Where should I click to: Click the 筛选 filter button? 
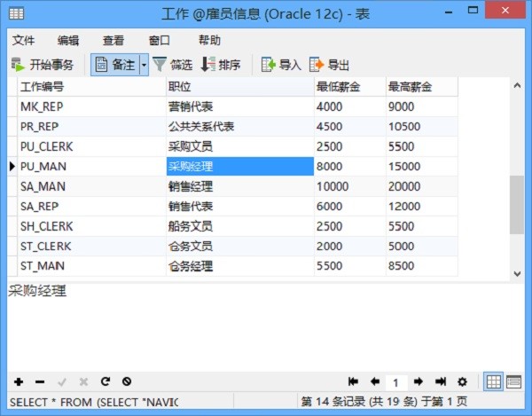point(172,65)
